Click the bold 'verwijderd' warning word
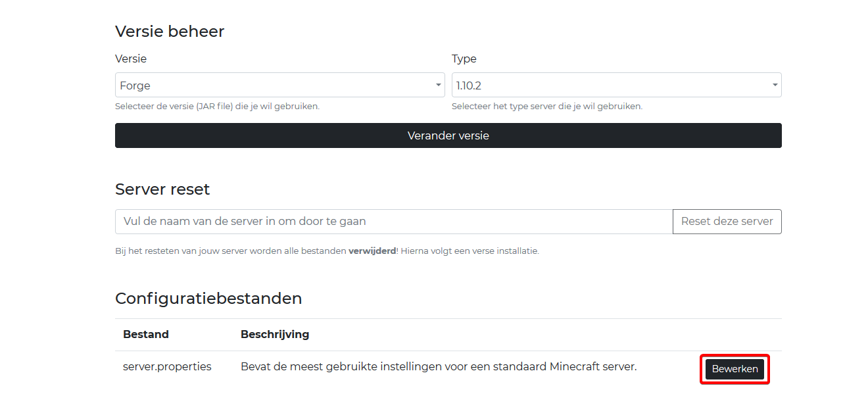 pyautogui.click(x=372, y=251)
